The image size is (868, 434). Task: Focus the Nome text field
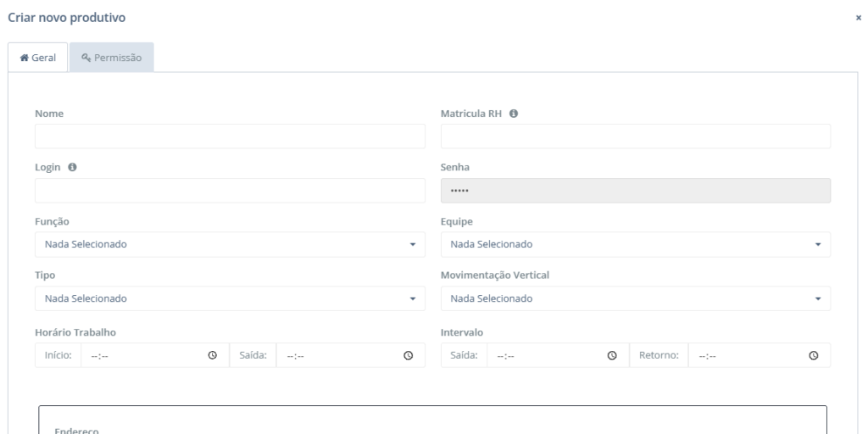tap(230, 136)
